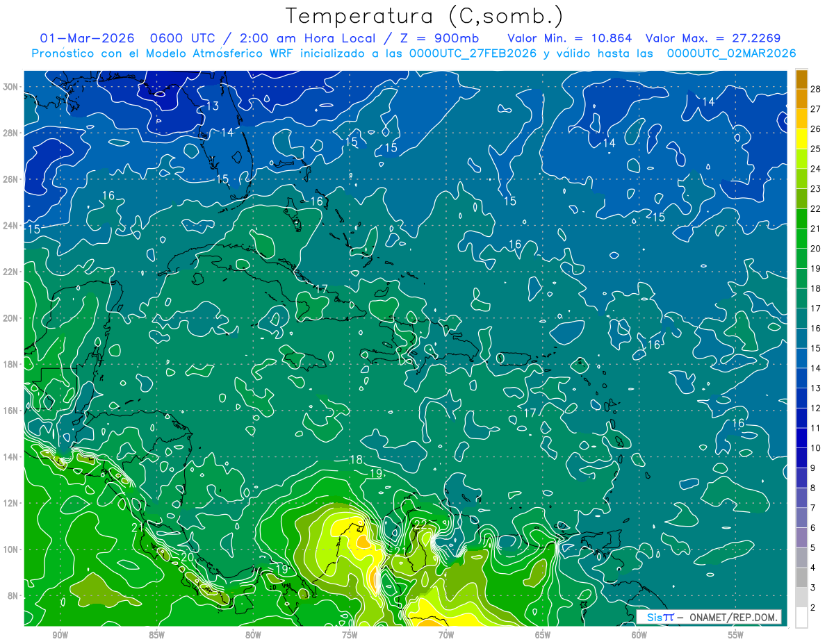834x644 pixels.
Task: Click label 10 on the color scale
Action: (816, 448)
